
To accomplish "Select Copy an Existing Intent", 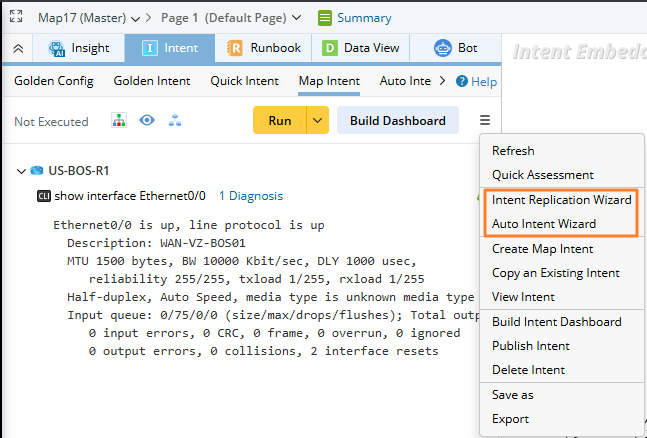I will click(x=562, y=273).
